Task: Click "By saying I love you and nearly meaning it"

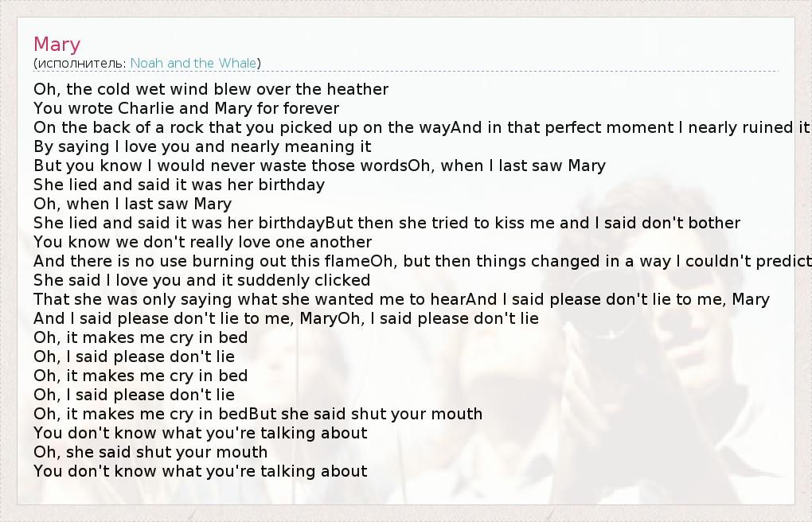Action: tap(202, 146)
